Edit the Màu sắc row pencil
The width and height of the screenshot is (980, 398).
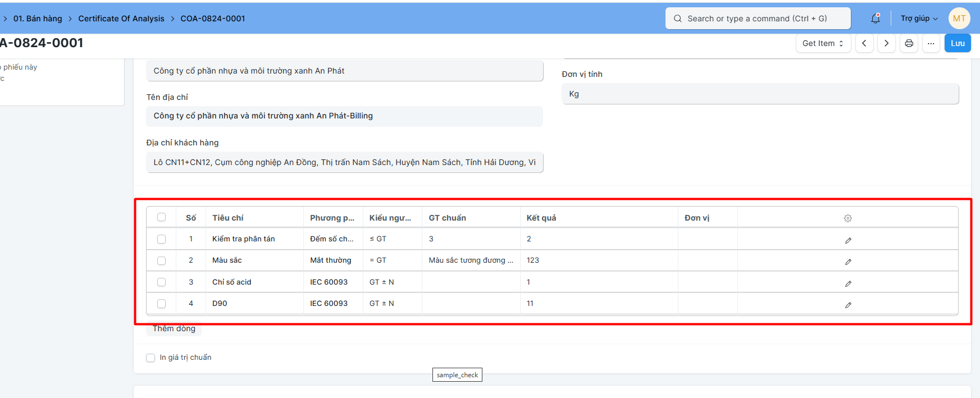[848, 262]
